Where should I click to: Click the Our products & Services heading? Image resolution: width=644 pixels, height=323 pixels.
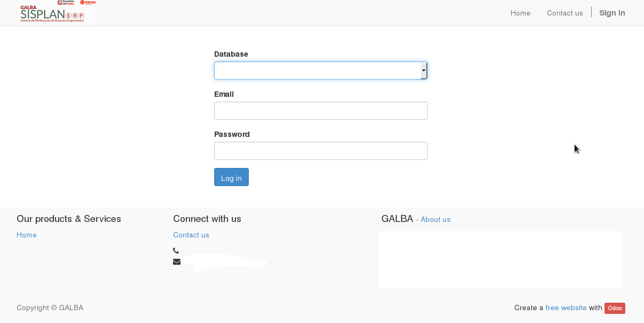69,219
